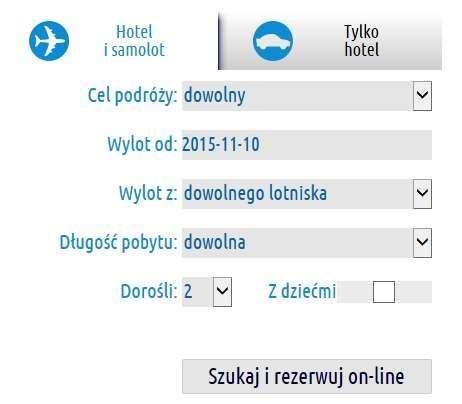Open the Długość pobytu dropdown arrow
Image resolution: width=462 pixels, height=404 pixels.
[422, 243]
